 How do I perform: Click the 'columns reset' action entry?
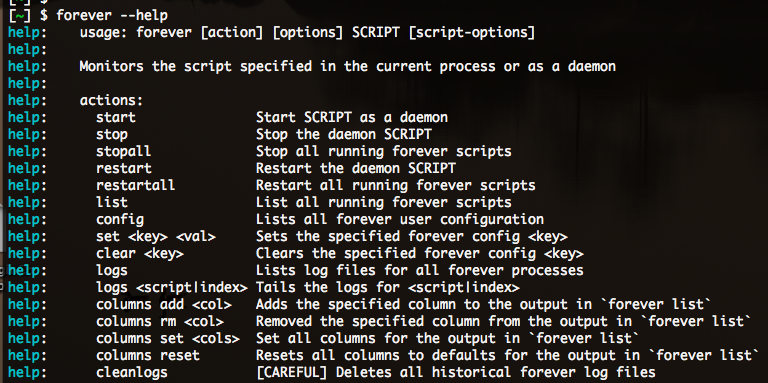point(148,355)
